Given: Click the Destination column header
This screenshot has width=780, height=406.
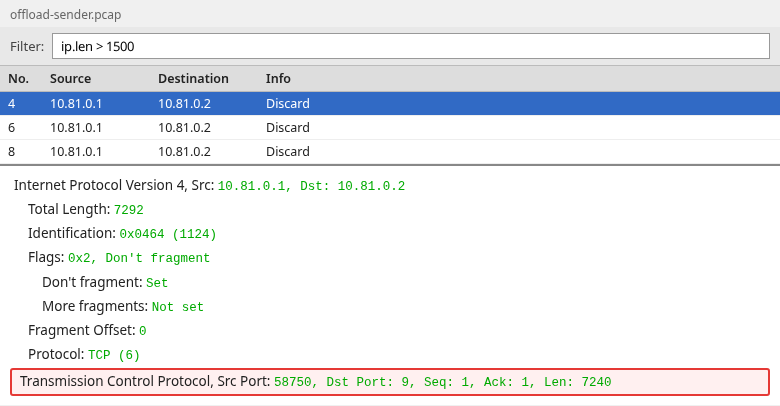Looking at the screenshot, I should pyautogui.click(x=193, y=79).
